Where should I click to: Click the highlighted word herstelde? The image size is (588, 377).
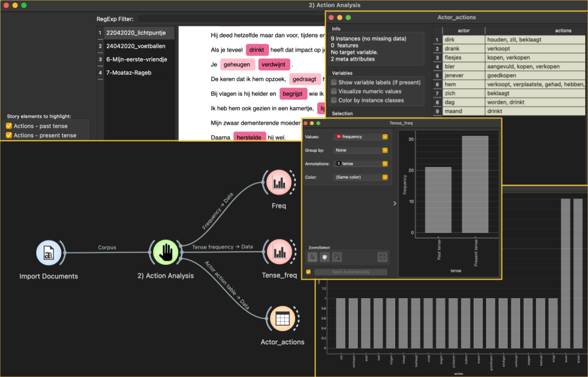click(249, 136)
